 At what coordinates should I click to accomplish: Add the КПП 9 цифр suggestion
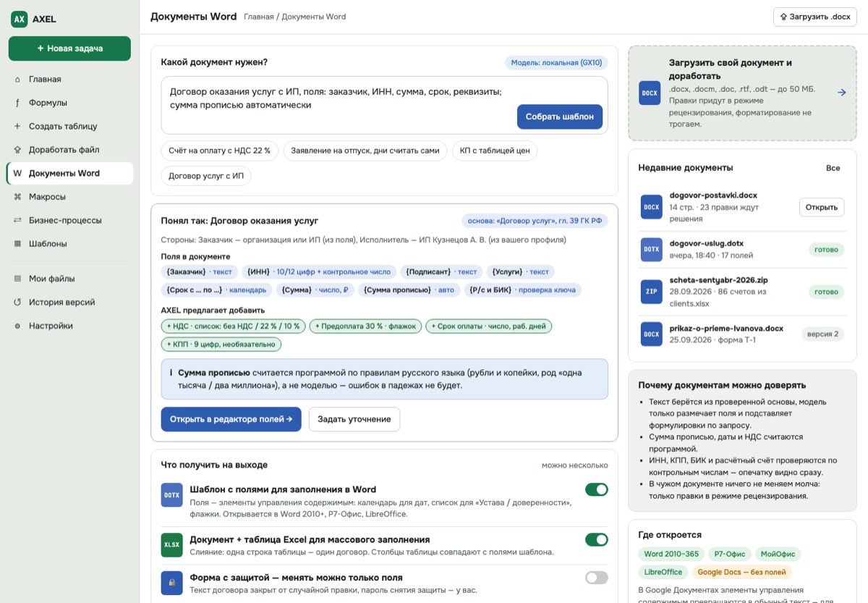click(x=221, y=344)
